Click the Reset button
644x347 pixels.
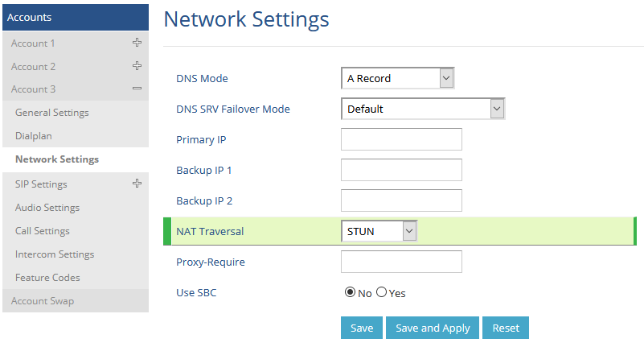[x=506, y=328]
